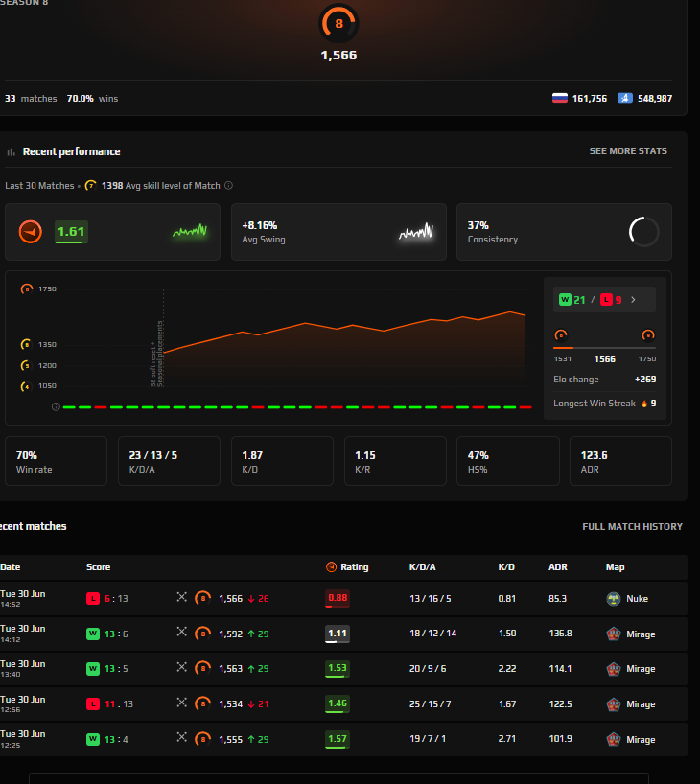Sort by the K/D/A column header
The height and width of the screenshot is (784, 700).
point(422,567)
